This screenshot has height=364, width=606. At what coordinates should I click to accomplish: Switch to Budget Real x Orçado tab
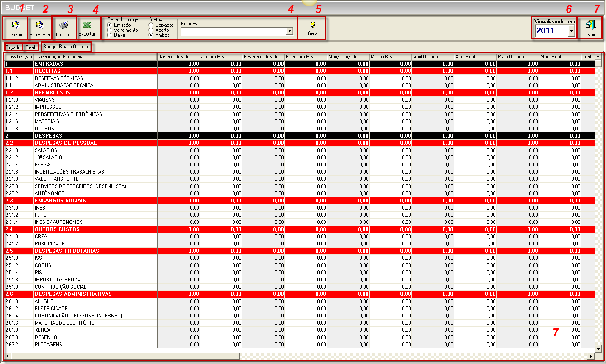pyautogui.click(x=66, y=47)
